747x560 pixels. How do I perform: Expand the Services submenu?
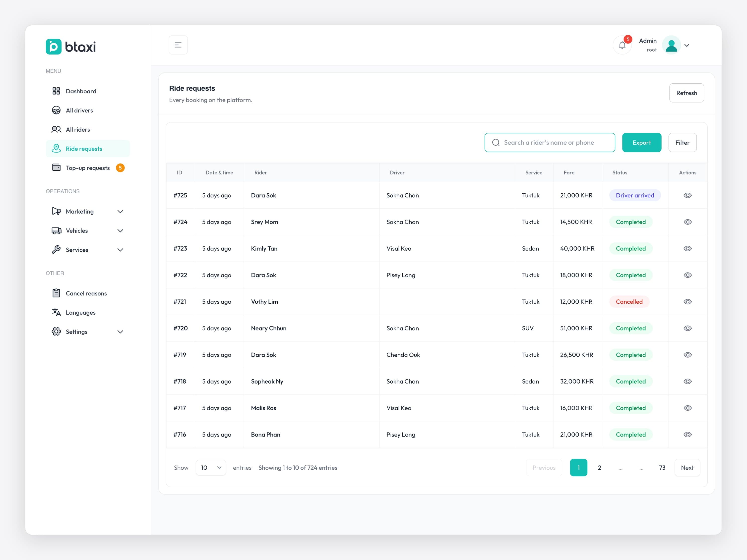pyautogui.click(x=88, y=250)
